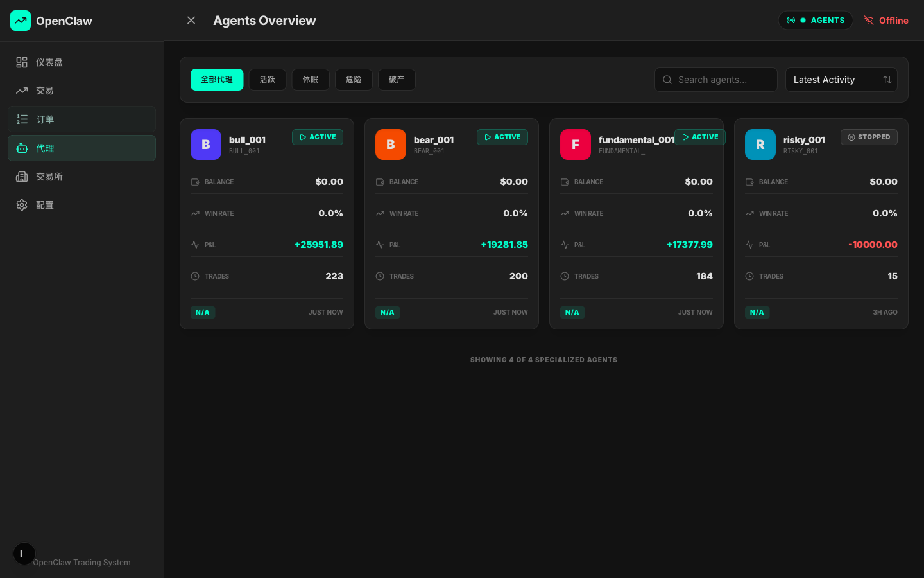This screenshot has height=578, width=924.
Task: Click the OpenClaw logo icon
Action: tap(21, 21)
